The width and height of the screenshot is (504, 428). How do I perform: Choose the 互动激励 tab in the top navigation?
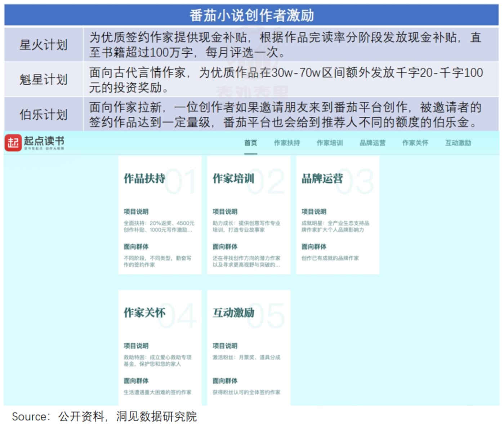tap(458, 143)
